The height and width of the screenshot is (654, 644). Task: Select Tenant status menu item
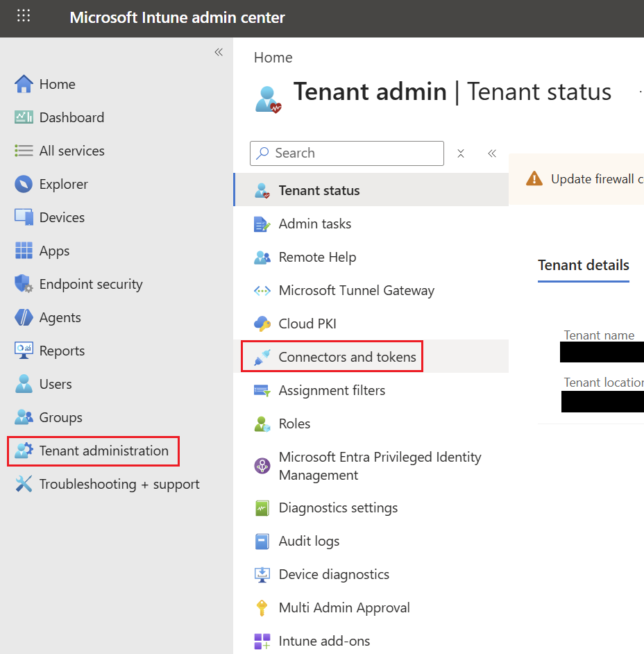coord(371,190)
